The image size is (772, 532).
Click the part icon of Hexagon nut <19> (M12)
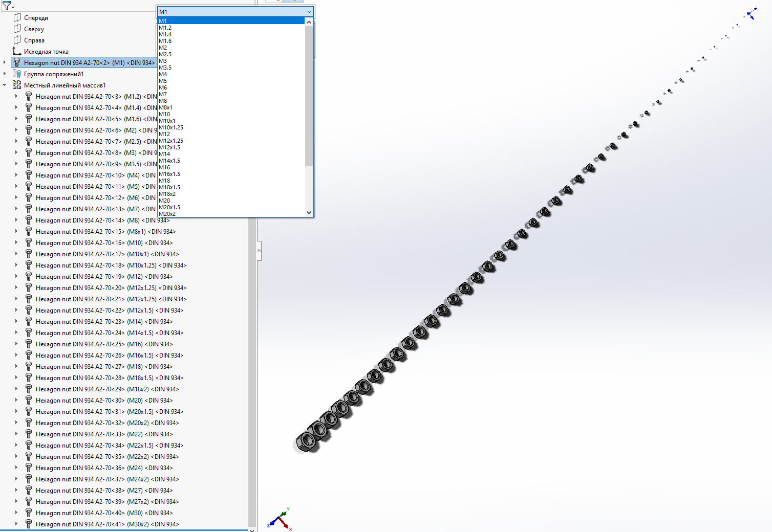(29, 276)
